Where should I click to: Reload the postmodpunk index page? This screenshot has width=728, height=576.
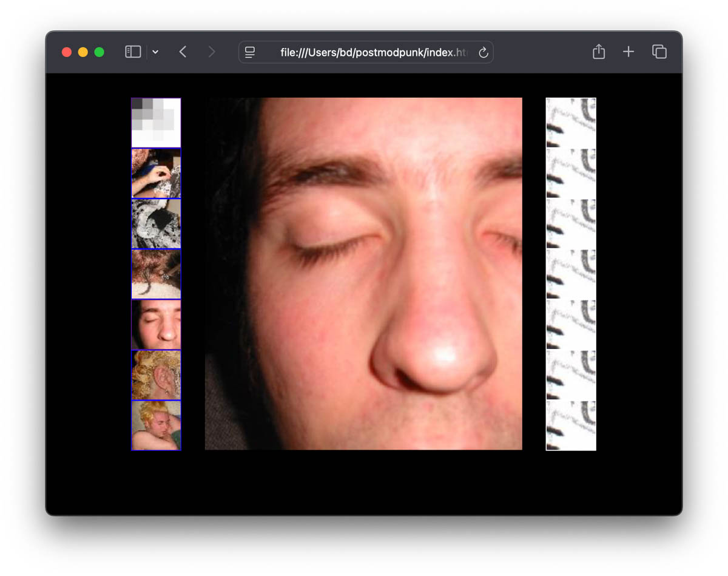click(x=484, y=52)
